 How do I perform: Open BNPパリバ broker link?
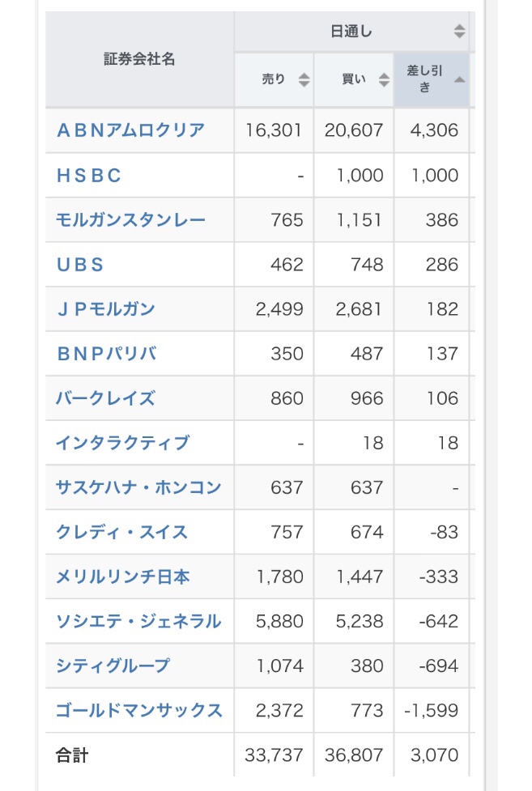pos(107,354)
